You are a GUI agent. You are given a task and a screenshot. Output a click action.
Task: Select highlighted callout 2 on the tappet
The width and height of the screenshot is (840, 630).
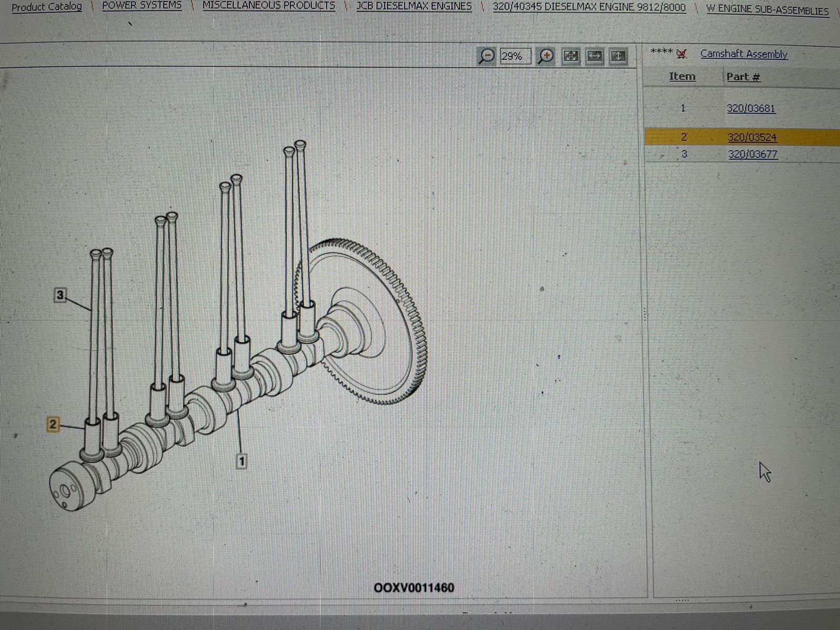point(52,424)
